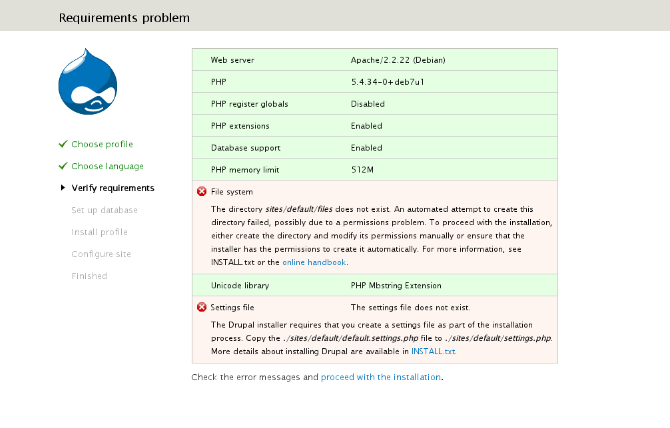Click the Apache/2.2.22 (Debian) value

pos(398,60)
